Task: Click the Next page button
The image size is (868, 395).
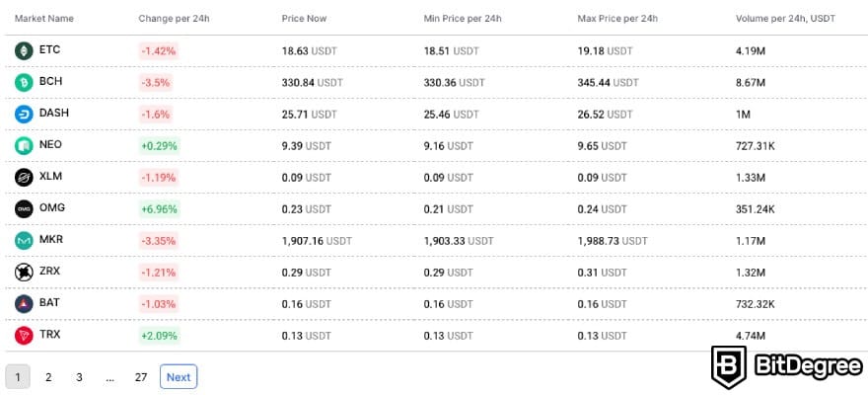Action: (179, 377)
